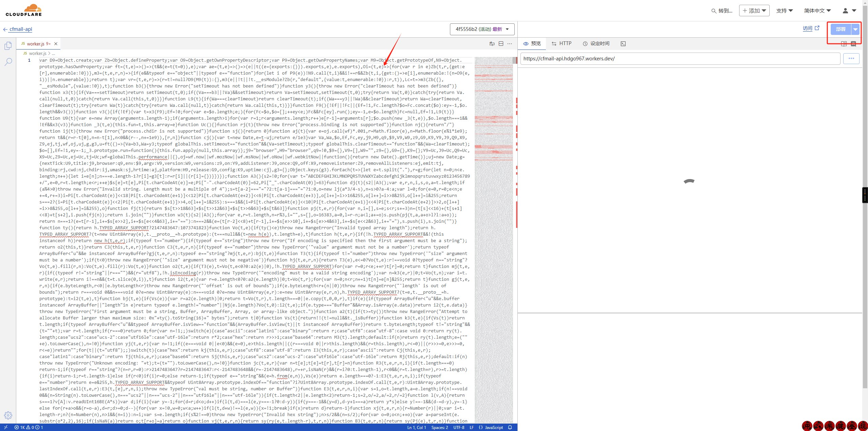Open the user account menu

pos(849,11)
